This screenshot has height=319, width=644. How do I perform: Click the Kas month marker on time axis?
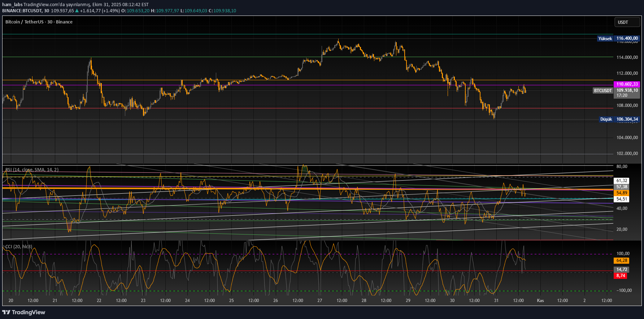pyautogui.click(x=540, y=301)
